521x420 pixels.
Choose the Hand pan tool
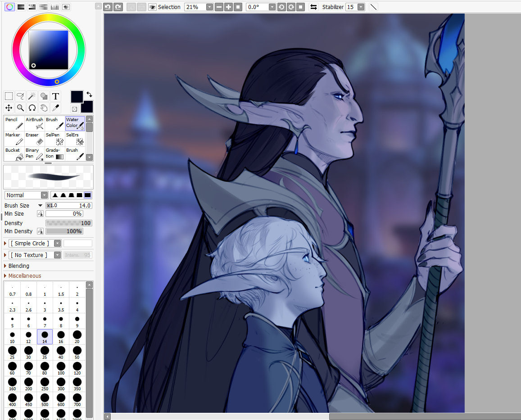44,108
